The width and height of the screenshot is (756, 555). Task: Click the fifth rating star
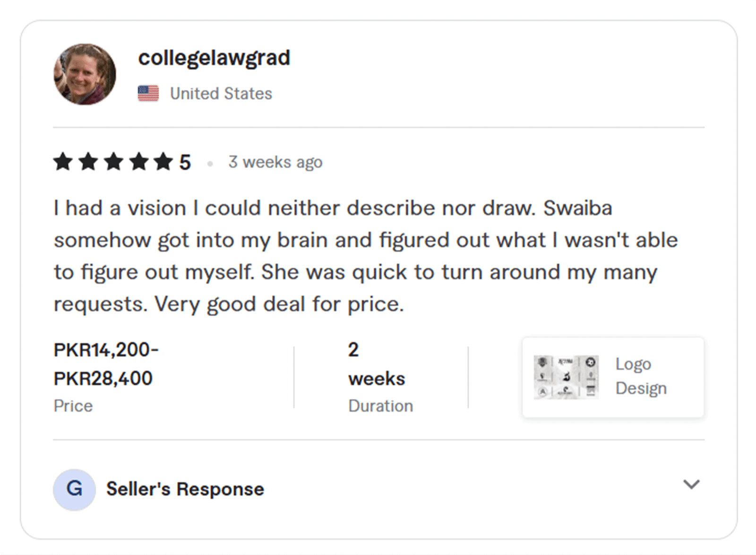[163, 162]
